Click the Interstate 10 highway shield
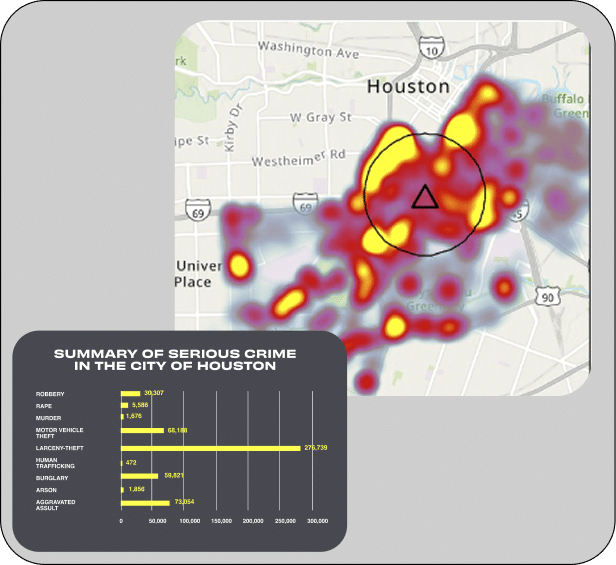Screen dimensions: 616x565 [432, 48]
